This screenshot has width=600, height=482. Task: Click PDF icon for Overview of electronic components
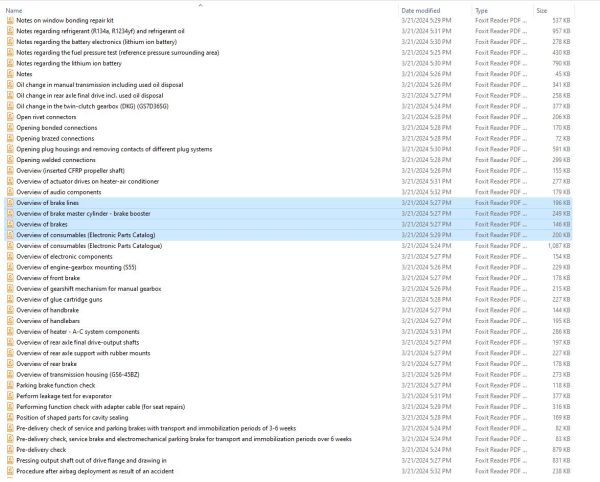(x=10, y=256)
